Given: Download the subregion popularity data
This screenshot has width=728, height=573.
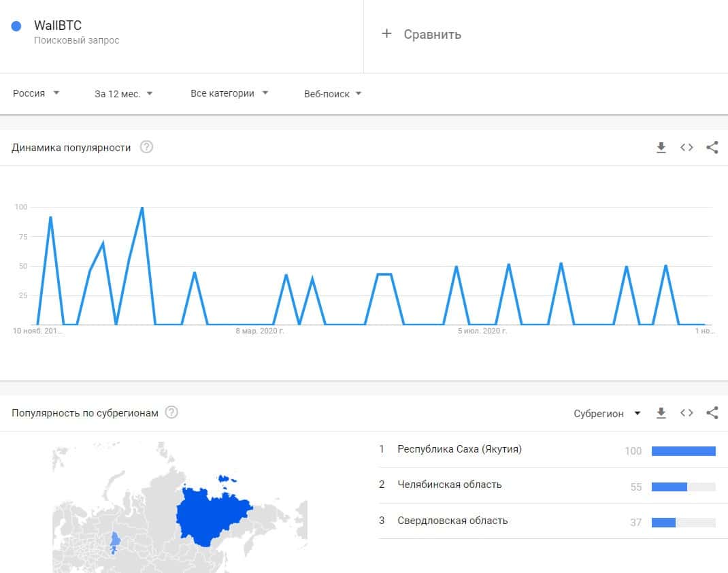Looking at the screenshot, I should tap(661, 413).
